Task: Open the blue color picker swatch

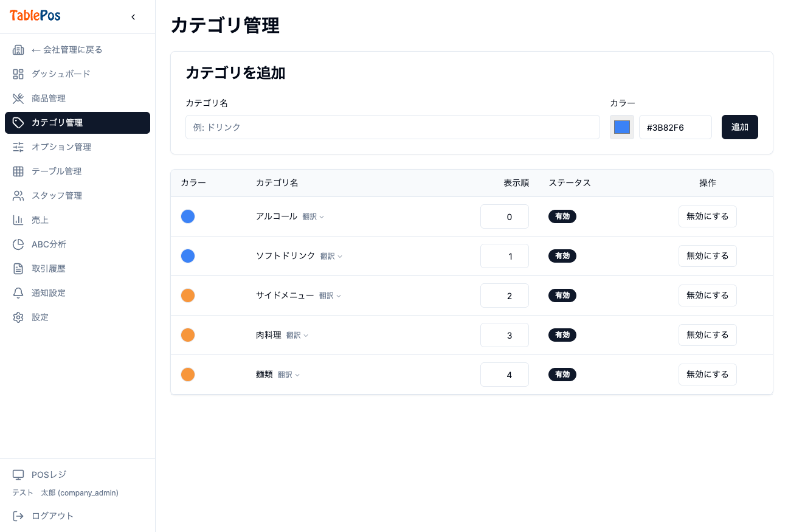Action: (622, 127)
